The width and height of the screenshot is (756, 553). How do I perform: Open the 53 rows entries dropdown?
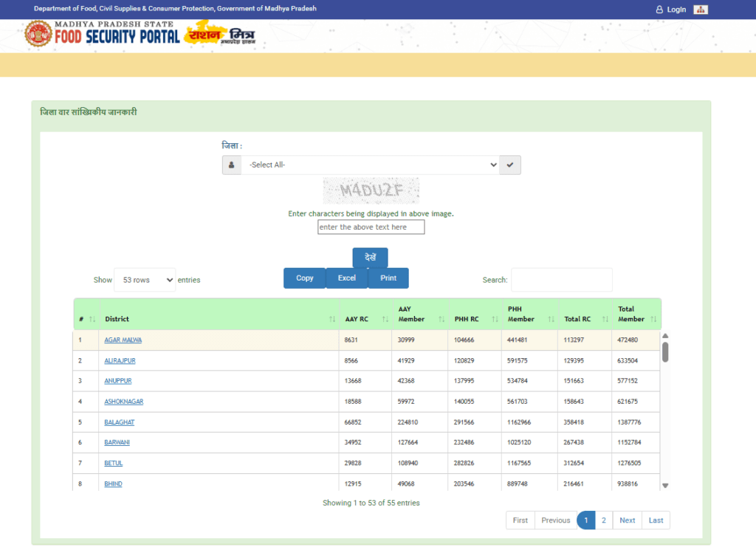[145, 280]
